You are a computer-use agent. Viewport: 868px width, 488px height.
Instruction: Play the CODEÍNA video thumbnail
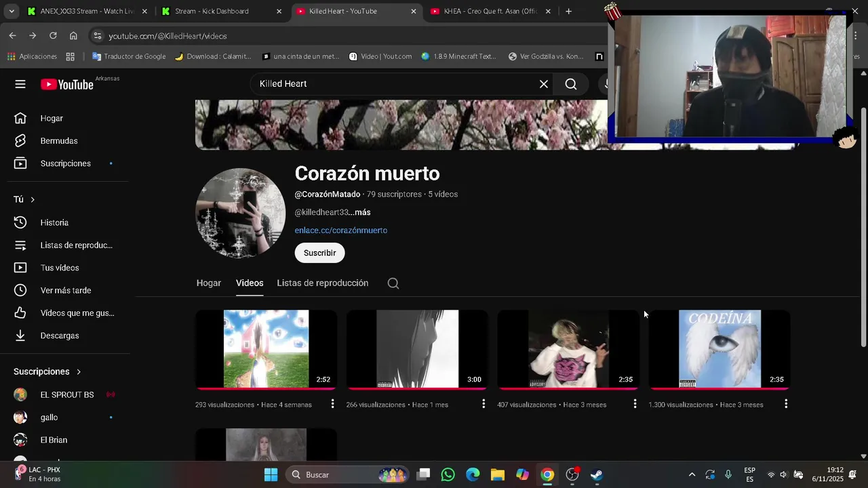point(719,349)
